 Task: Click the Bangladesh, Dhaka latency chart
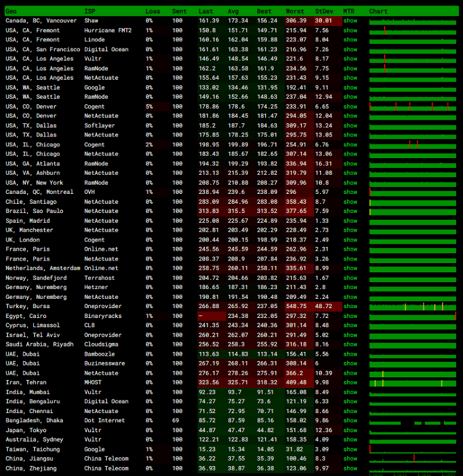(x=412, y=422)
